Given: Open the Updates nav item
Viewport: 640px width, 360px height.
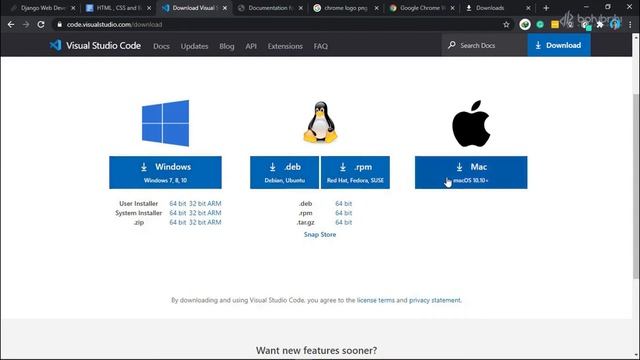Looking at the screenshot, I should click(x=194, y=46).
